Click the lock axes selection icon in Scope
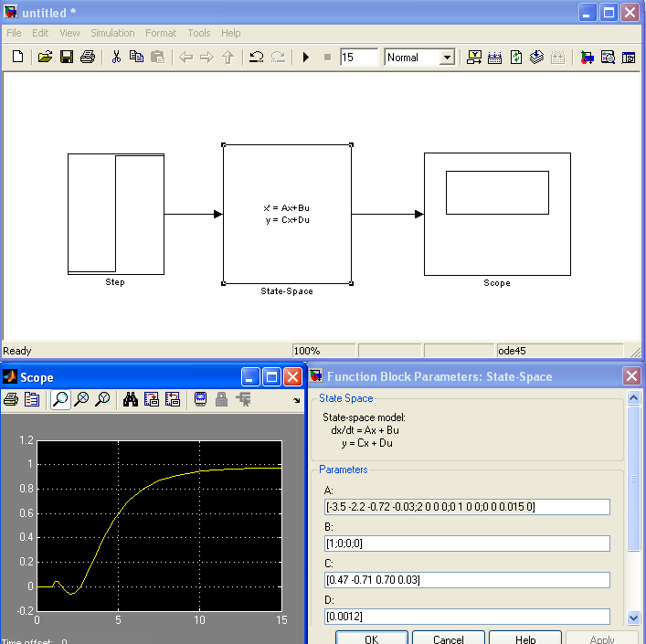Screen dimensions: 646x644 point(222,399)
